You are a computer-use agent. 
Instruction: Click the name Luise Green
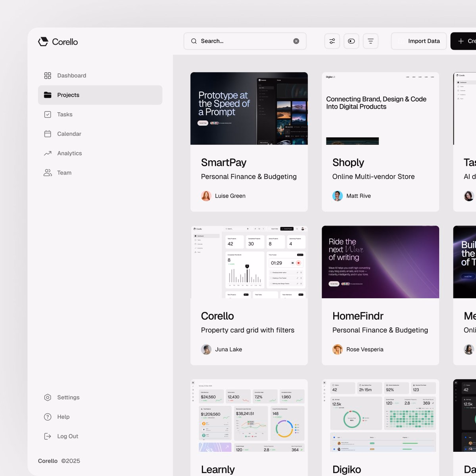230,196
